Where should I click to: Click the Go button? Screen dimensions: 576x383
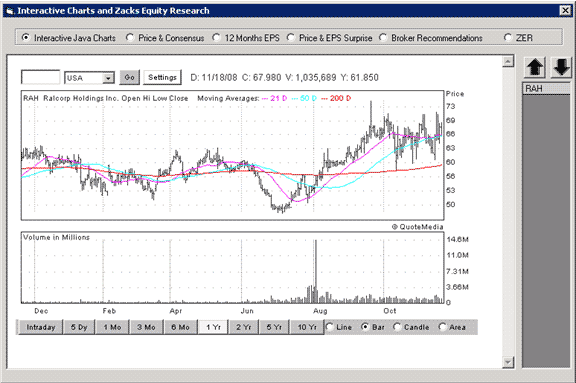click(x=129, y=77)
